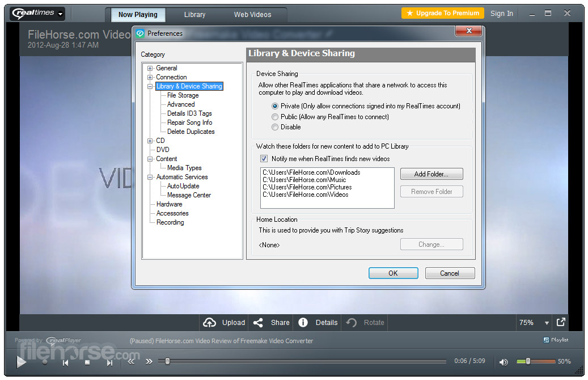Expand the General category
The image size is (588, 380).
point(150,68)
